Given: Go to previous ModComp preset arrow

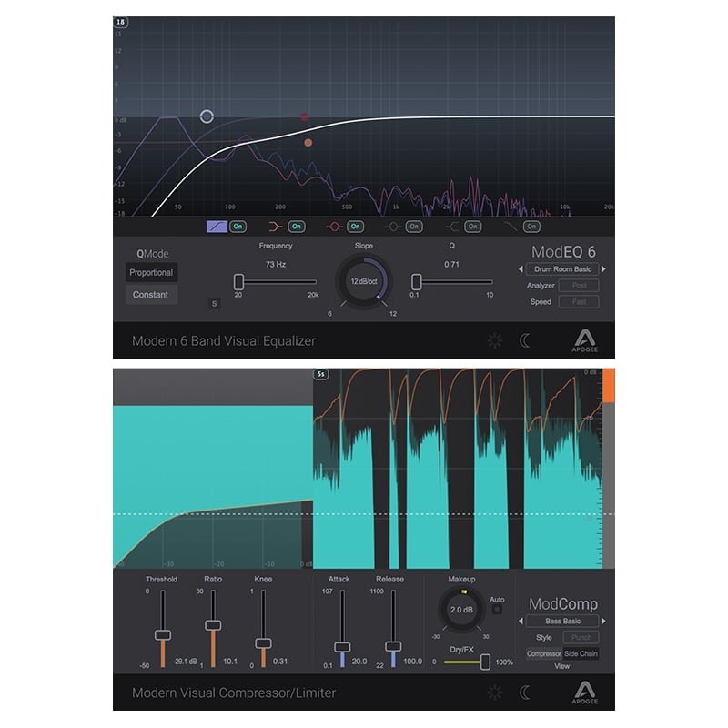Looking at the screenshot, I should coord(521,621).
